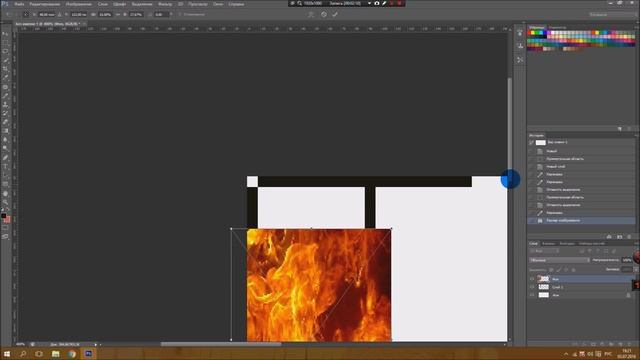Open the Layers panel flyout menu
This screenshot has width=640, height=360.
coord(636,244)
